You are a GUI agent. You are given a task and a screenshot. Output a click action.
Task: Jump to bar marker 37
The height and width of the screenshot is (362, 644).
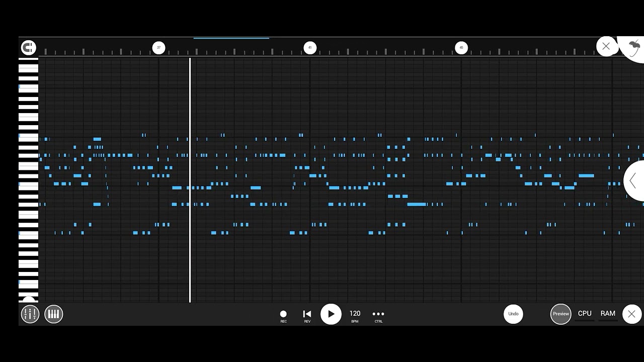pyautogui.click(x=158, y=48)
